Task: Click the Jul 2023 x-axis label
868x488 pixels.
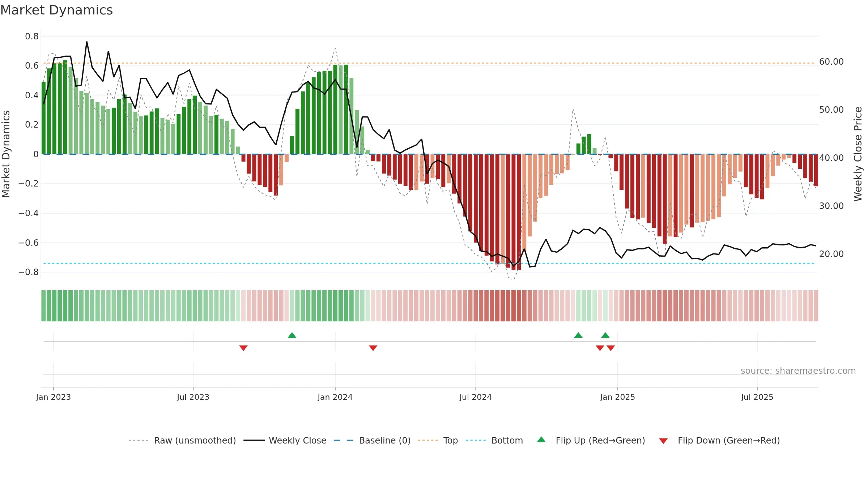Action: [193, 397]
